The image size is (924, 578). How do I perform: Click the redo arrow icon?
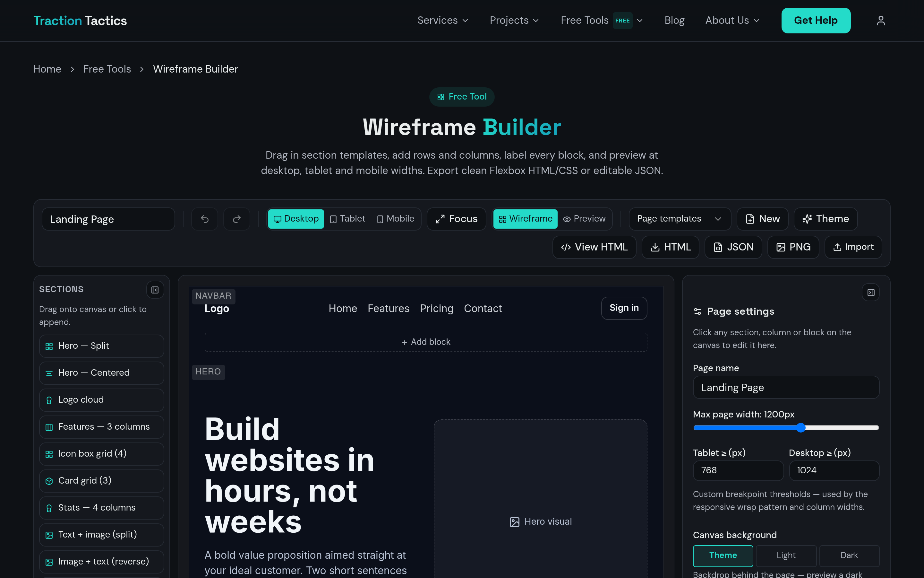point(237,219)
